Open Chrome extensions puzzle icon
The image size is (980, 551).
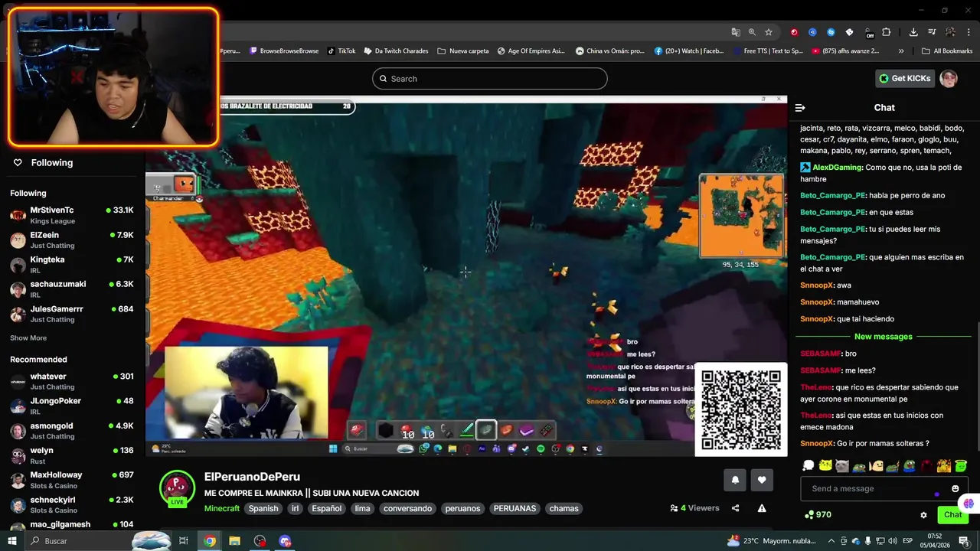(887, 32)
